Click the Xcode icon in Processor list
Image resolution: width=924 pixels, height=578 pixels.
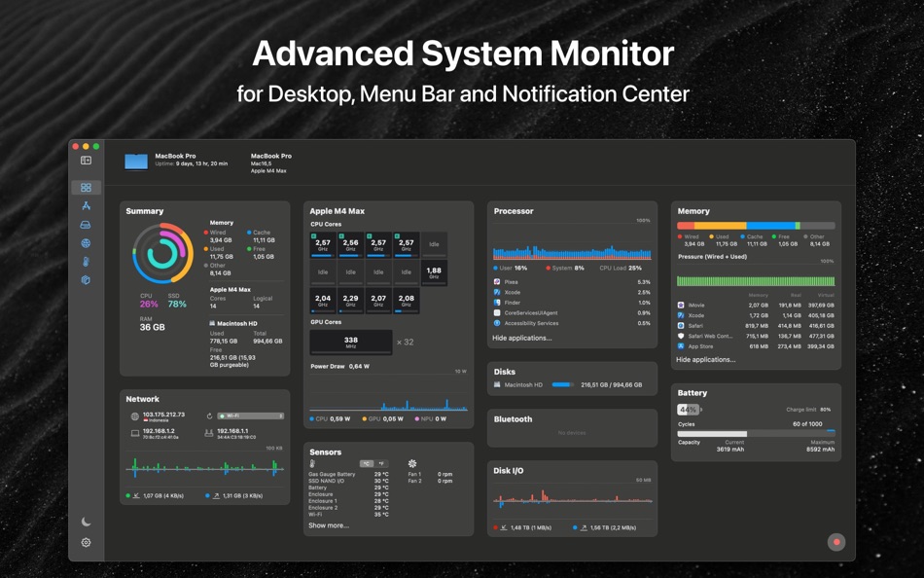click(x=497, y=292)
